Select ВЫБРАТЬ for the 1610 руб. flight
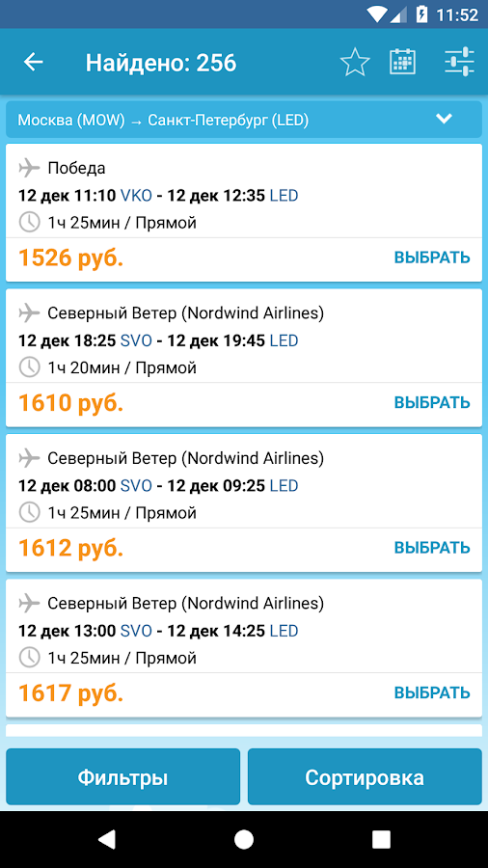Image resolution: width=488 pixels, height=868 pixels. tap(432, 402)
